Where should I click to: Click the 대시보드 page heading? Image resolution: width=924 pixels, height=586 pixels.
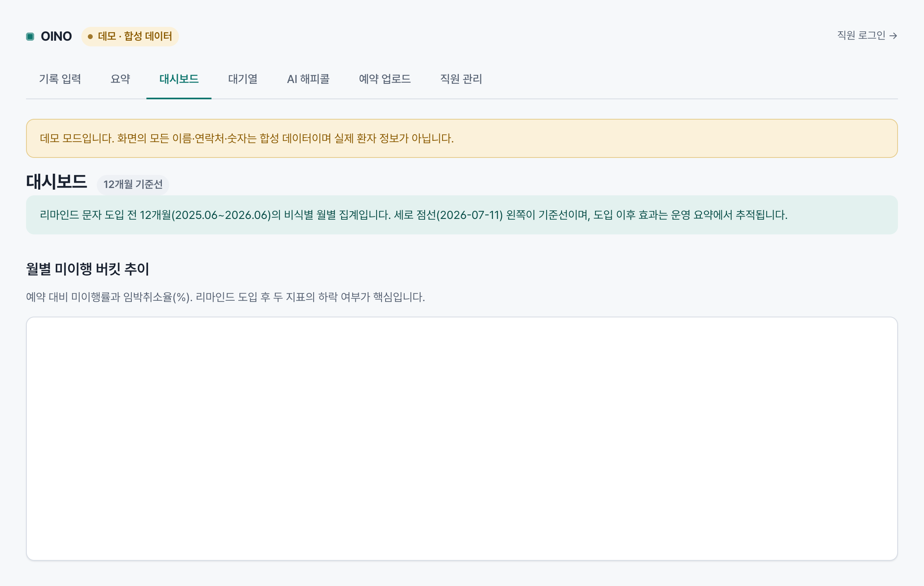tap(57, 182)
